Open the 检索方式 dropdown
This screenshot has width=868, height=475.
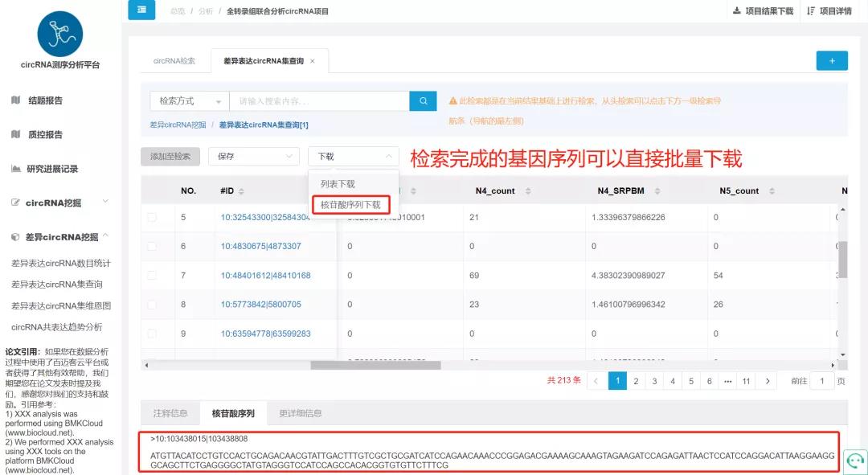point(190,101)
